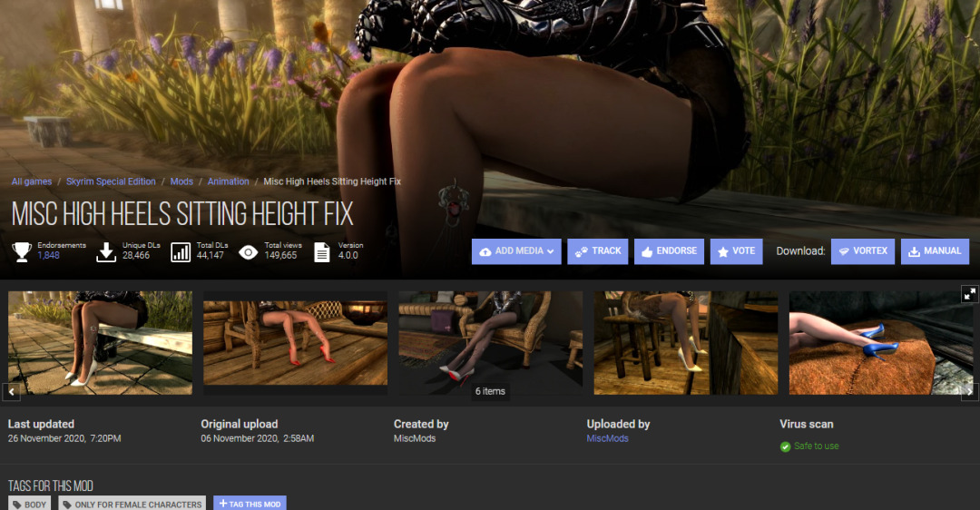Vote for this mod
The height and width of the screenshot is (510, 980).
(x=736, y=251)
